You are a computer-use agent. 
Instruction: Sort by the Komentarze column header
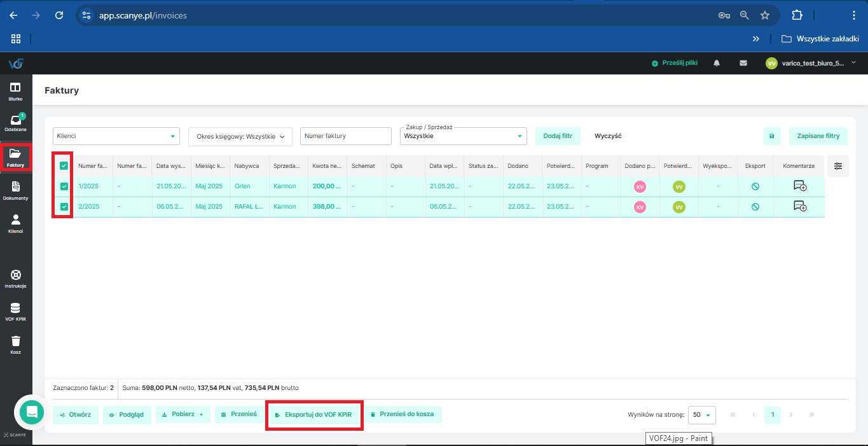(799, 165)
